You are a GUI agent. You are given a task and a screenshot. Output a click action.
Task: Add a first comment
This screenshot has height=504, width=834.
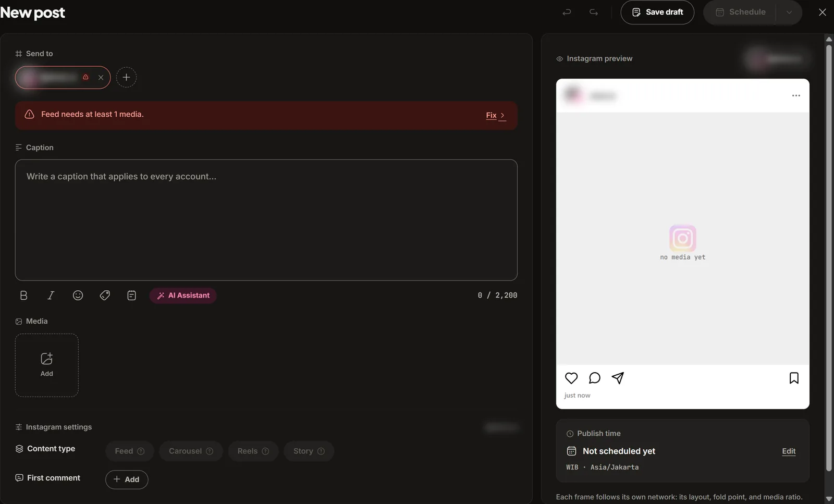coord(127,480)
